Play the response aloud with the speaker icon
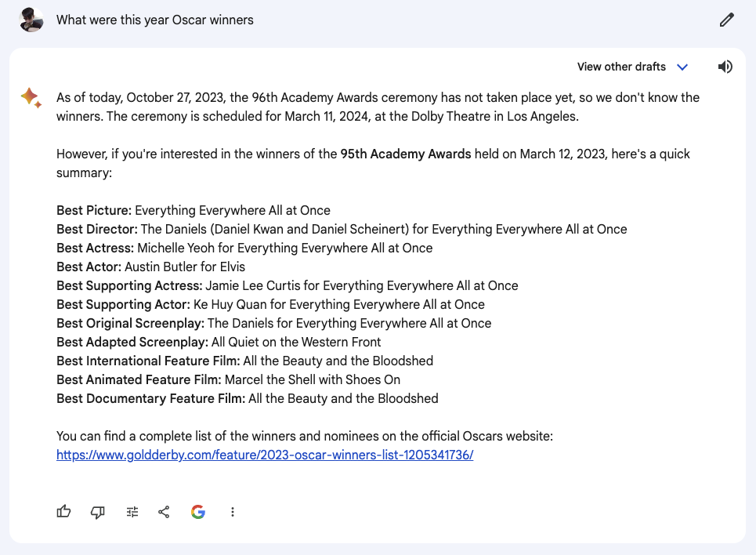 coord(725,67)
